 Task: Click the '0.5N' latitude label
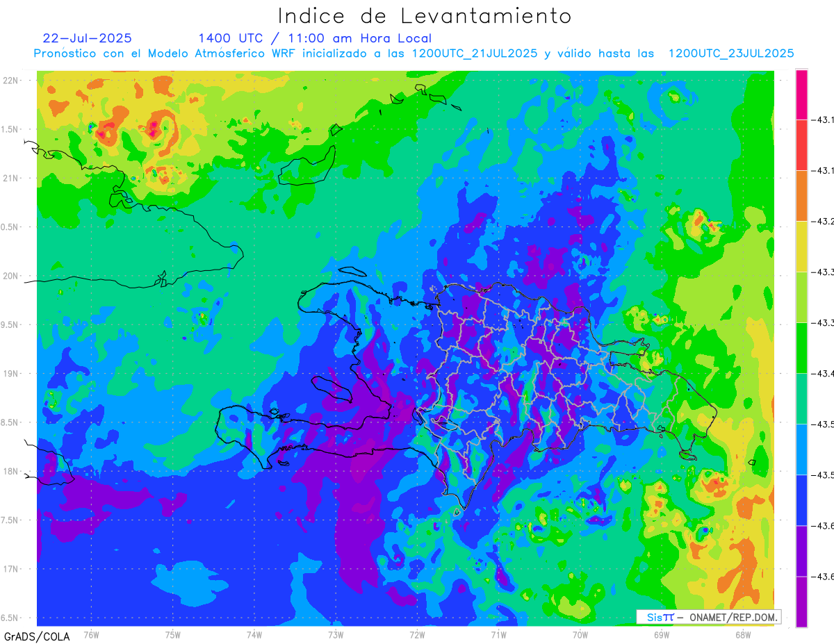(x=10, y=227)
